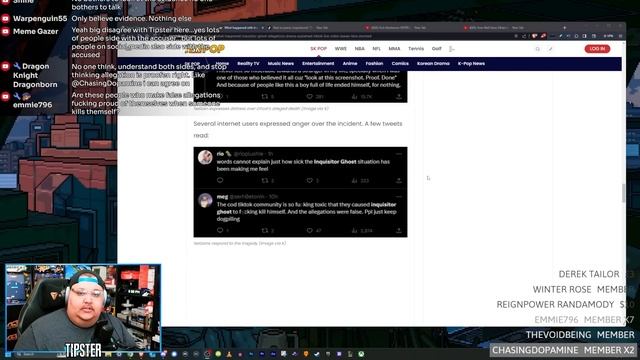Image resolution: width=640 pixels, height=360 pixels.
Task: Click retweet icon on rio's tweet
Action: point(264,180)
